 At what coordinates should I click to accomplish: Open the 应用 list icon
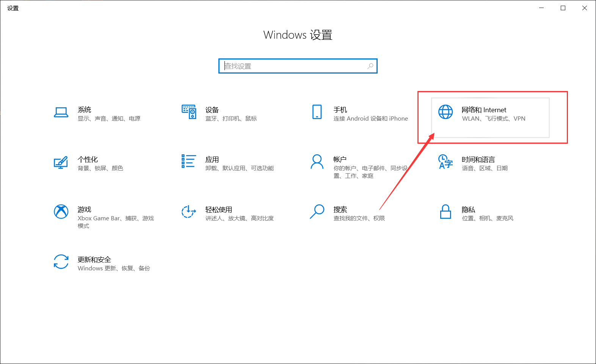[x=189, y=161]
